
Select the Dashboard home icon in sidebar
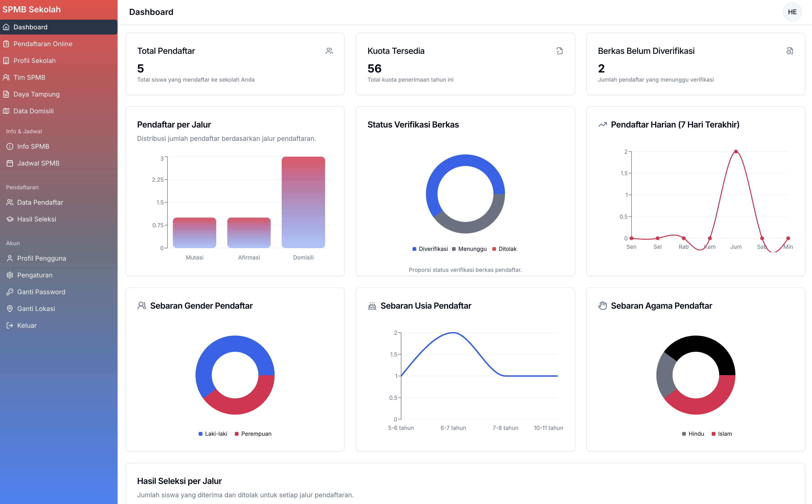[x=7, y=27]
